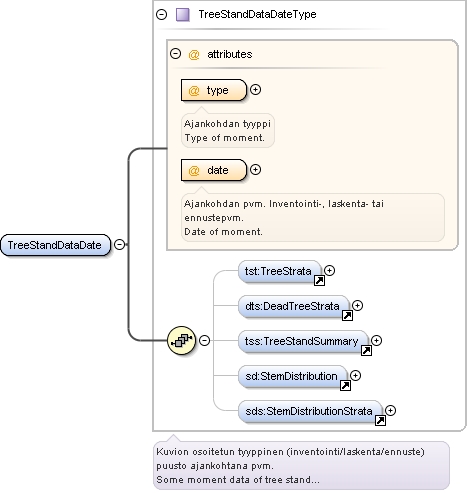Select the TreeStandDataDate root element
This screenshot has height=493, width=468.
(55, 245)
